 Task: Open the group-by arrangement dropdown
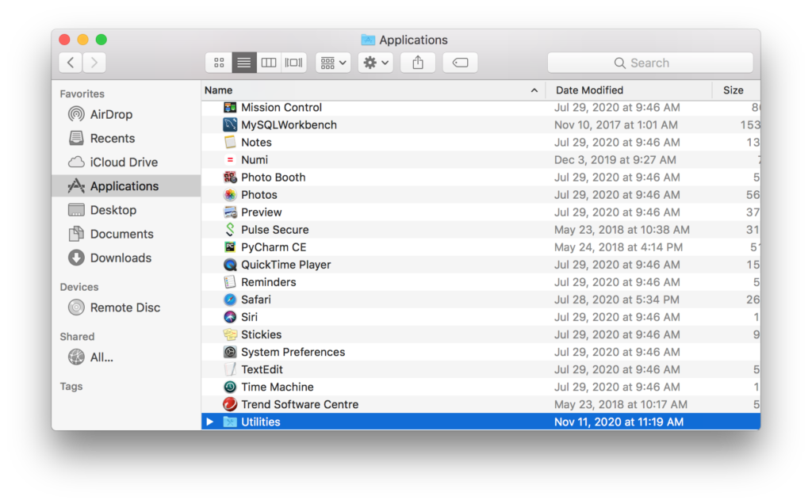pyautogui.click(x=333, y=63)
